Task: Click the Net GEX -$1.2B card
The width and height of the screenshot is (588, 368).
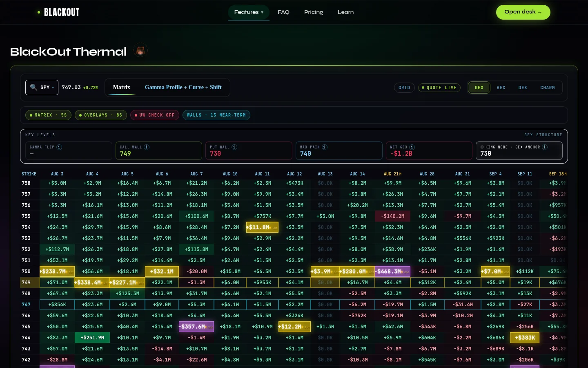Action: [x=429, y=150]
